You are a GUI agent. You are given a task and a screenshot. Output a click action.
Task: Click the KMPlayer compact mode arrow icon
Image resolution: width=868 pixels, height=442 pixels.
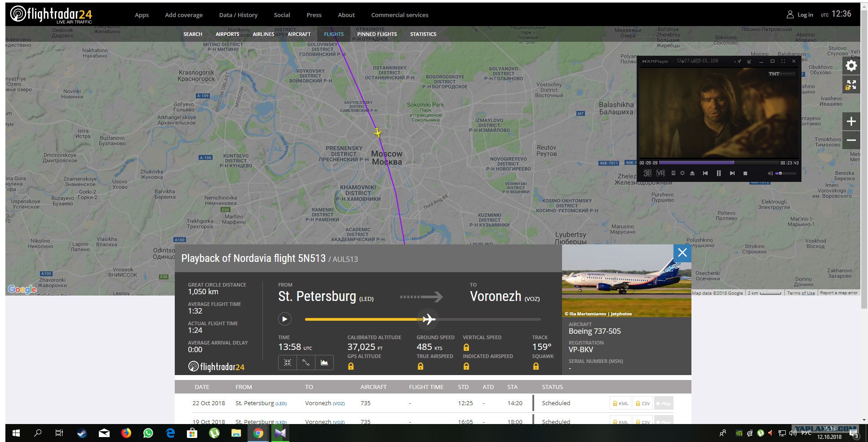749,61
